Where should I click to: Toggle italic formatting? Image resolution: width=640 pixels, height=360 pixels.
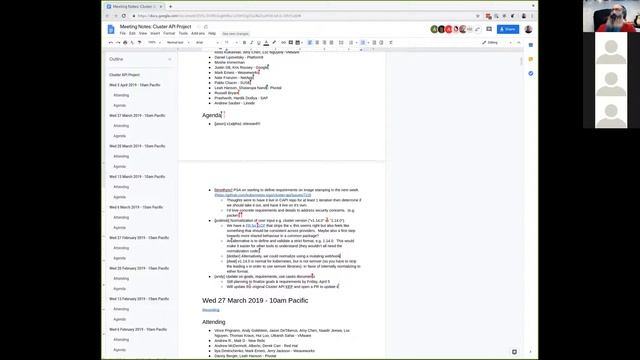[x=251, y=42]
